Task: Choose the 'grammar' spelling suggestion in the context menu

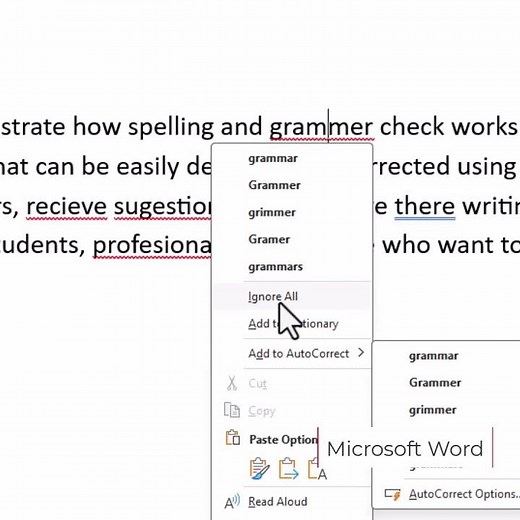Action: point(273,158)
